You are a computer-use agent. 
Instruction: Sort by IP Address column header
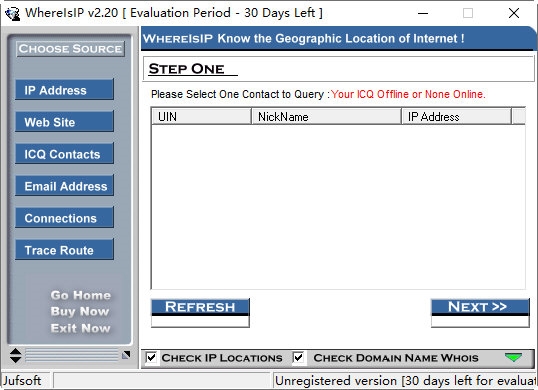[456, 117]
